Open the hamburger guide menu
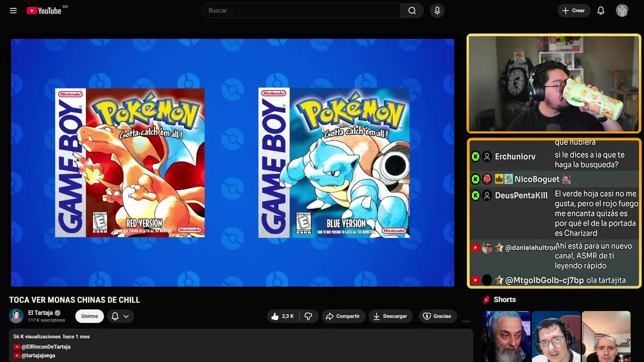Viewport: 644px width, 362px height. 13,11
